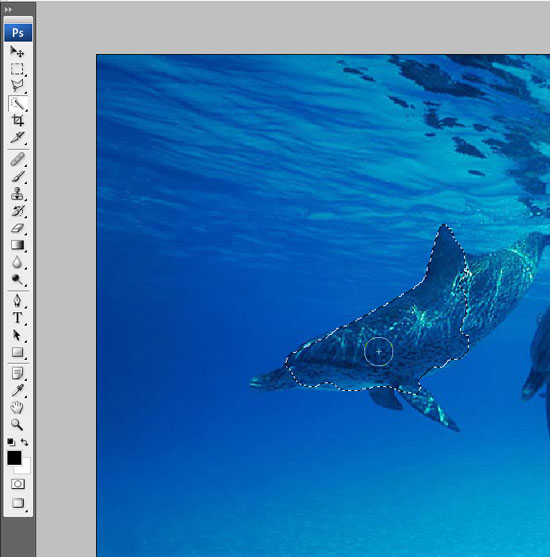Select the Zoom tool
This screenshot has height=557, width=550.
[17, 424]
